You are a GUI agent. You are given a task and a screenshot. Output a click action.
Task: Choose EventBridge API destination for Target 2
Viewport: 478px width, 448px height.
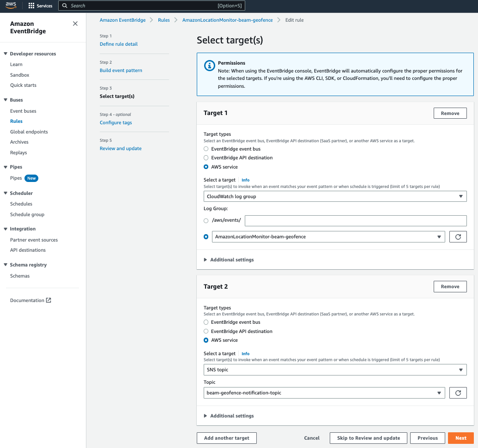tap(206, 331)
